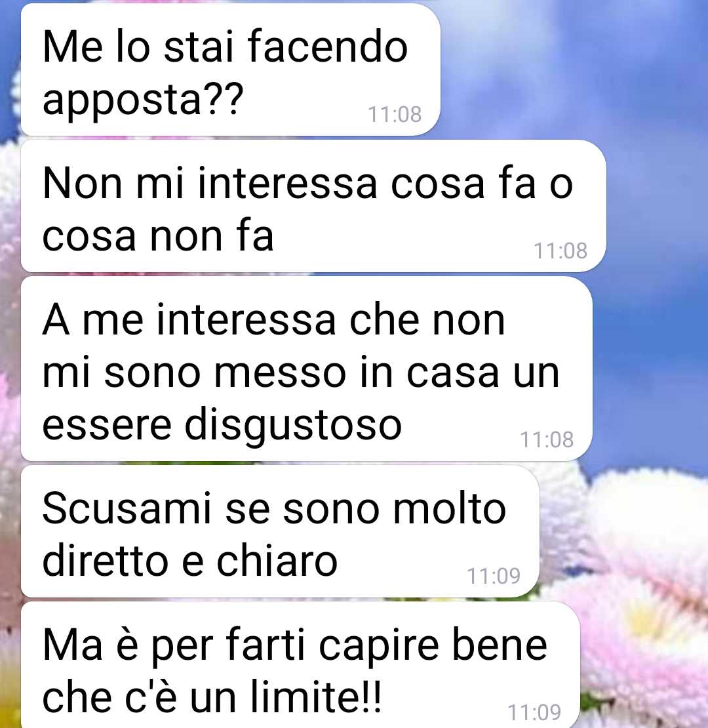Tap the text "A me interessa che non"
Image resolution: width=708 pixels, height=728 pixels.
[x=273, y=320]
